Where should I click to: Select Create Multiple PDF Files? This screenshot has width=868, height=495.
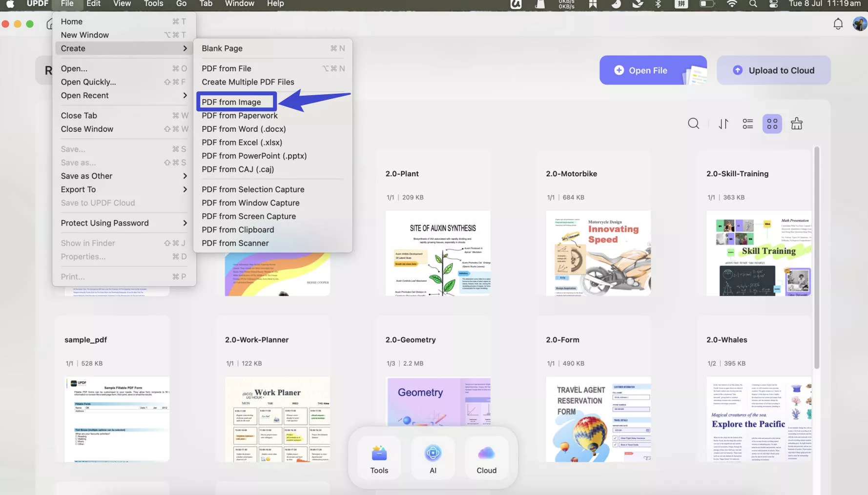[x=273, y=82]
